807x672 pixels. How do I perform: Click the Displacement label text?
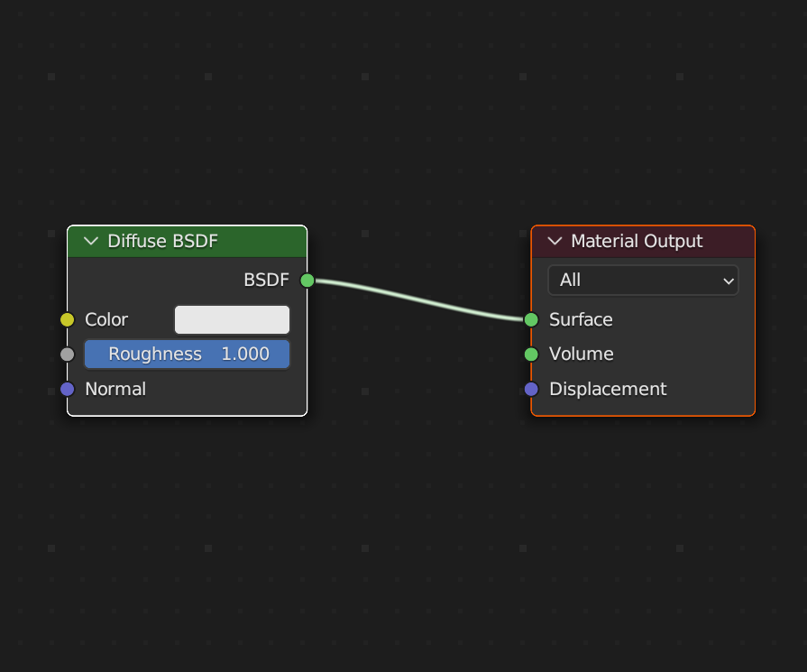tap(607, 389)
